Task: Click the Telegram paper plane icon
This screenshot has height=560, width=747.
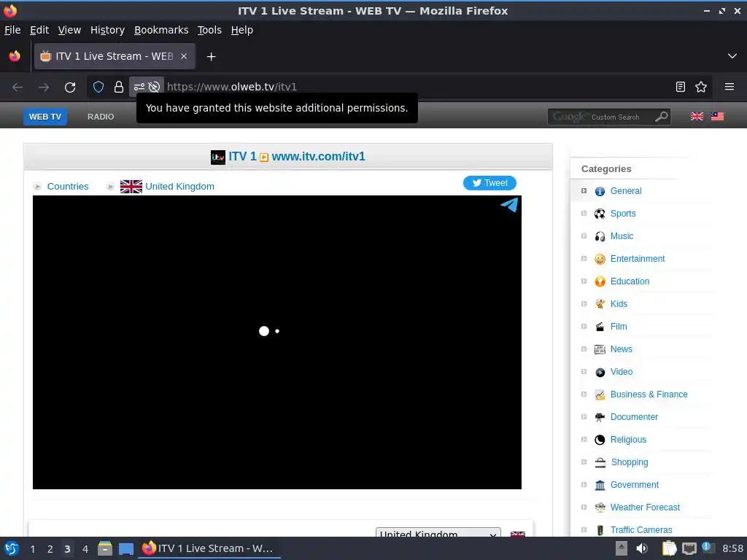Action: [x=509, y=205]
